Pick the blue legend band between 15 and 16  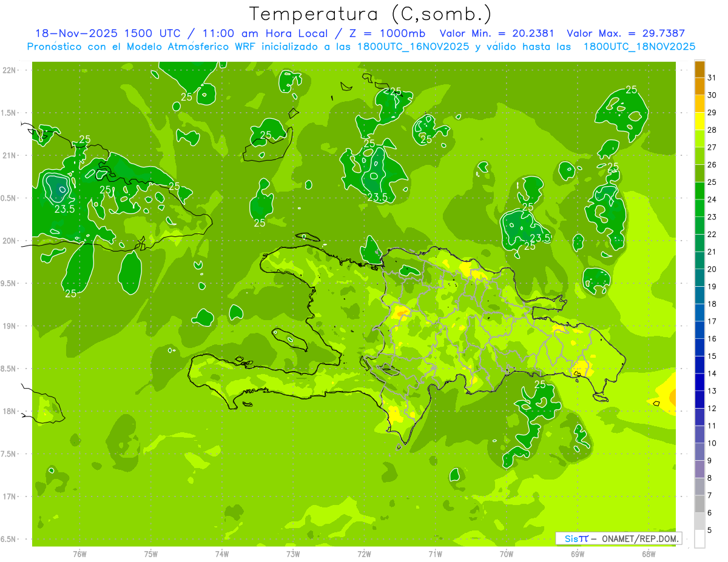699,348
